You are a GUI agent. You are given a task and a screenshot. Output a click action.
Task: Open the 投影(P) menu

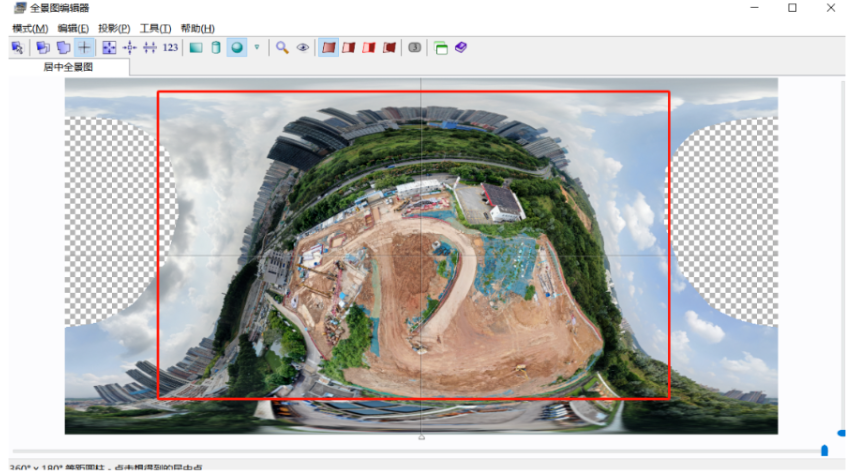114,28
